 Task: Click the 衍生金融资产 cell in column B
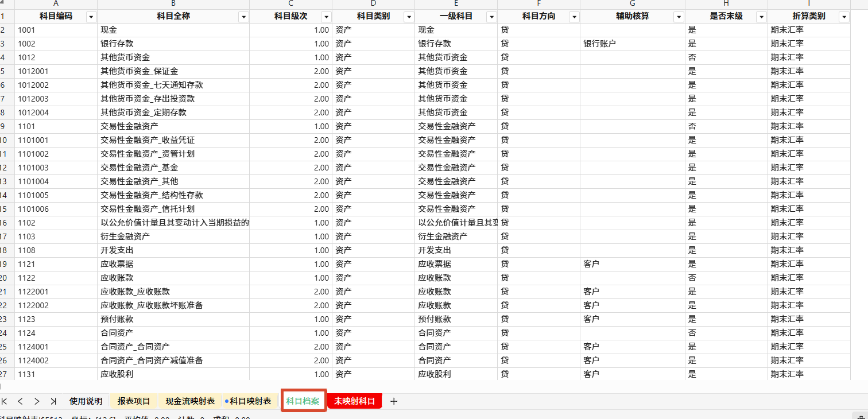[173, 236]
